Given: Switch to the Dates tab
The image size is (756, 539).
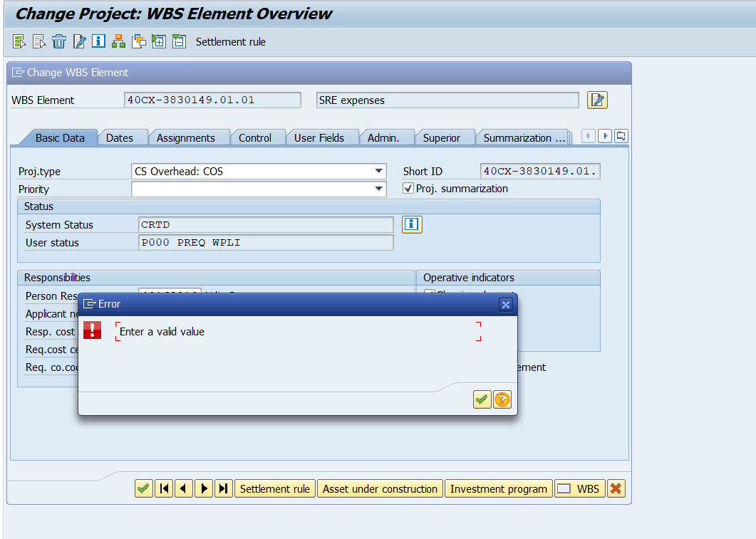Looking at the screenshot, I should [x=123, y=137].
